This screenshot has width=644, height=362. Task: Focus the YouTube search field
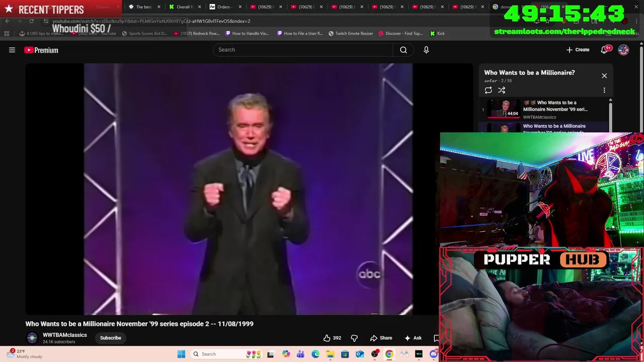[303, 50]
